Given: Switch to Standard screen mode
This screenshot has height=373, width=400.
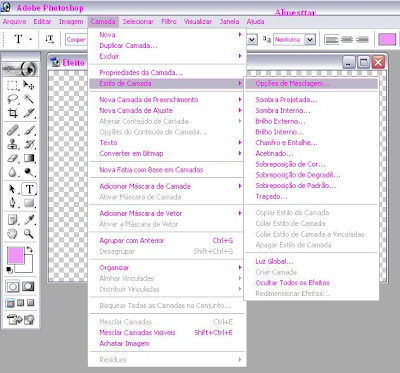Looking at the screenshot, I should (11, 303).
